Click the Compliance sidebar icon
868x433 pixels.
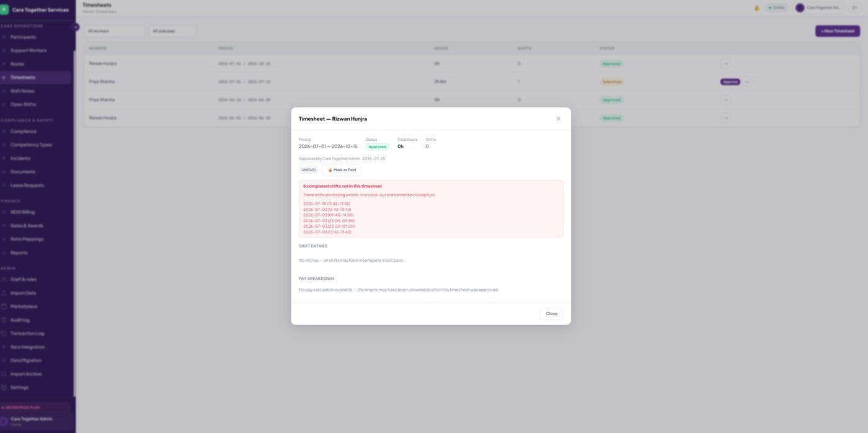click(4, 132)
